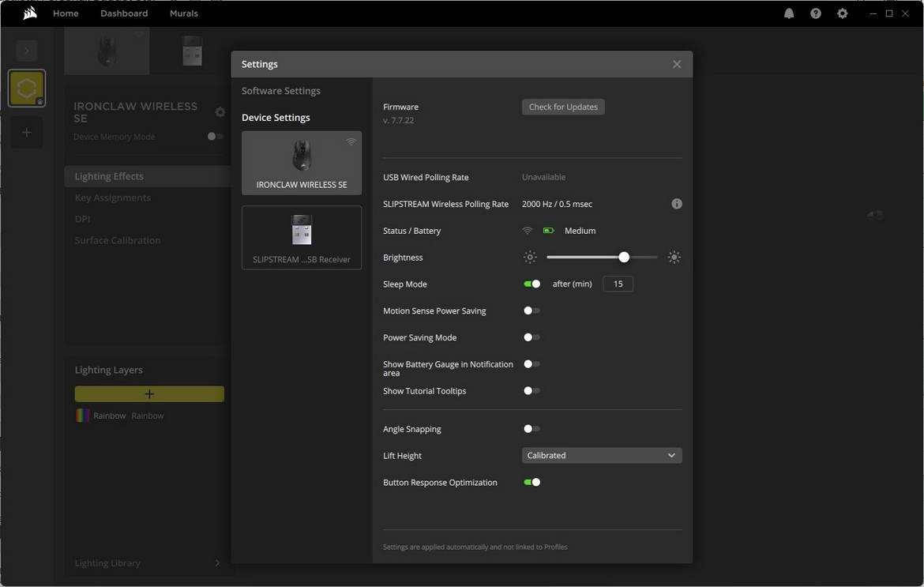Go to the Dashboard tab
924x587 pixels.
[124, 13]
